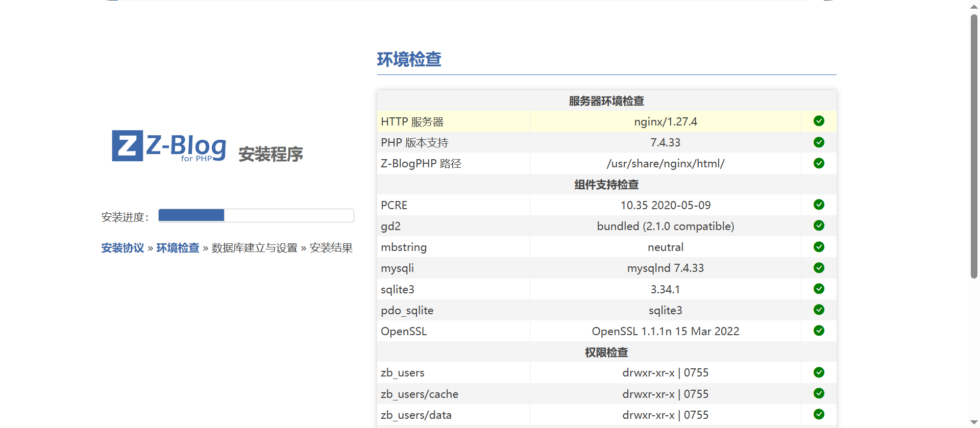Click the OpenSSL label
The image size is (980, 428).
(x=404, y=331)
